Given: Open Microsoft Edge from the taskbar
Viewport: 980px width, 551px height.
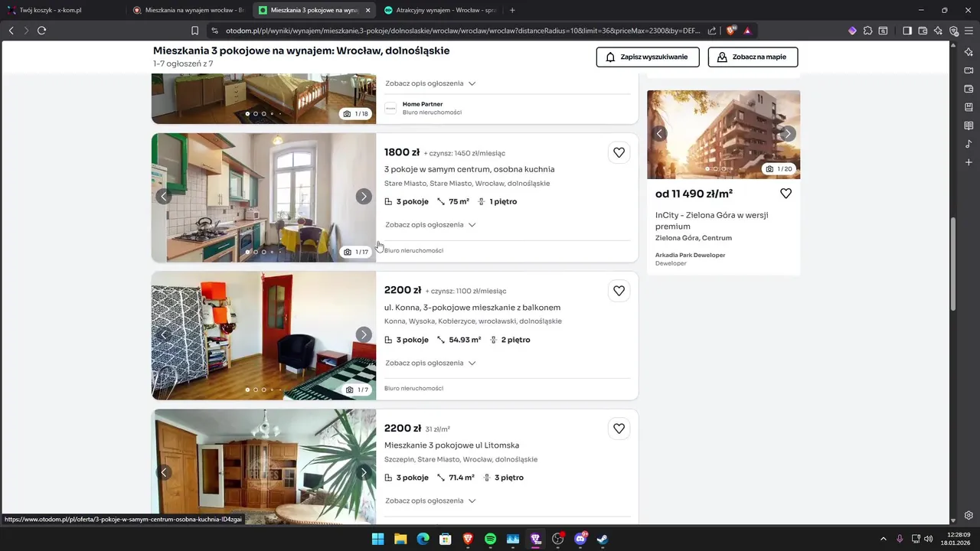Looking at the screenshot, I should point(423,539).
